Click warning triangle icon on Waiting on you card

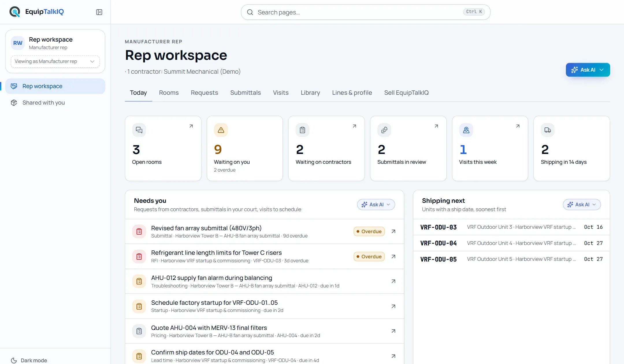[221, 130]
